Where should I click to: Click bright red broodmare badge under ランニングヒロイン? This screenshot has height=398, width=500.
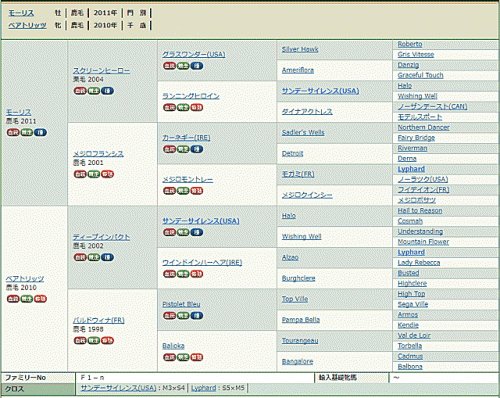[197, 107]
